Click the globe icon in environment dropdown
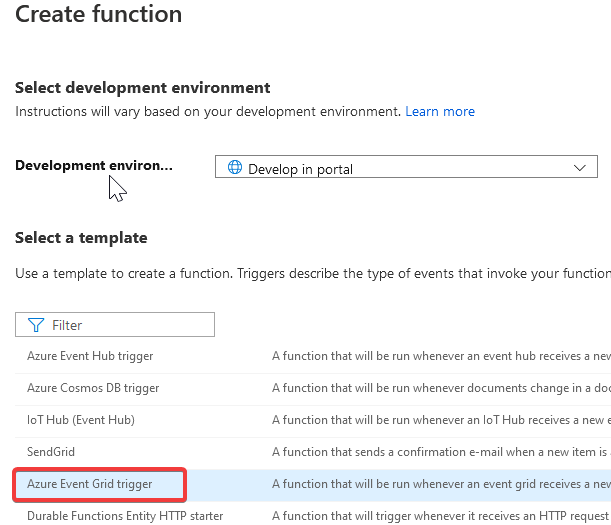This screenshot has width=611, height=525. point(235,167)
